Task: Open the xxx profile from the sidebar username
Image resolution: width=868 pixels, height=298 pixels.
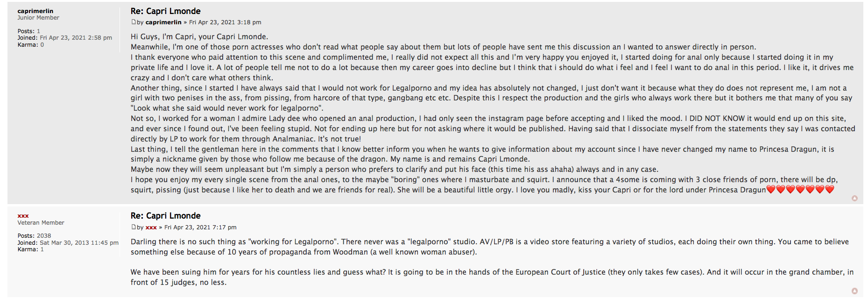Action: pyautogui.click(x=23, y=216)
